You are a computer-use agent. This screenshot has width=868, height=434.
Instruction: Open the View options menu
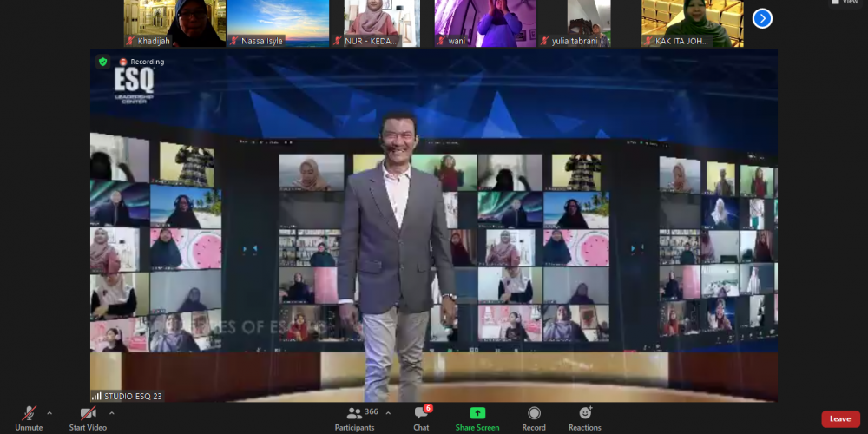point(845,3)
